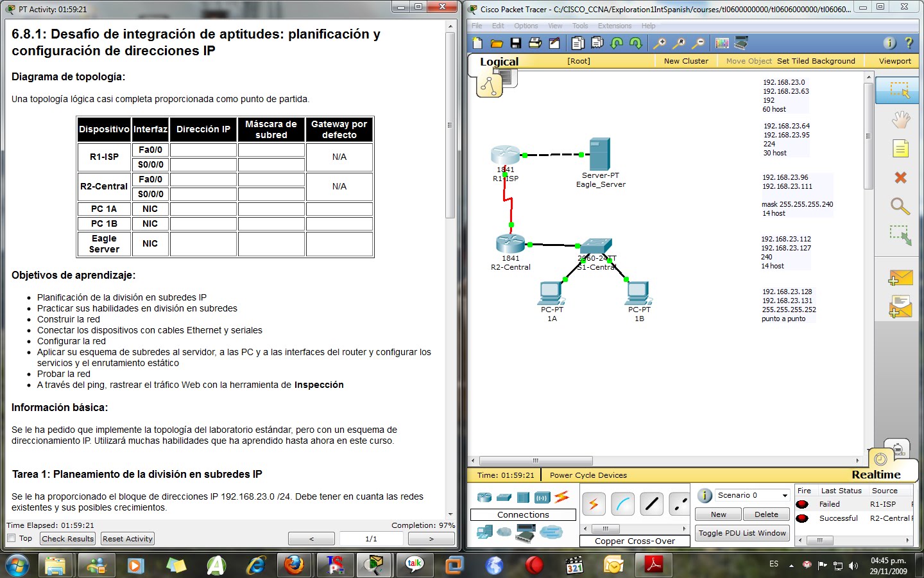Select the Custom Made Devices category

coord(526,532)
